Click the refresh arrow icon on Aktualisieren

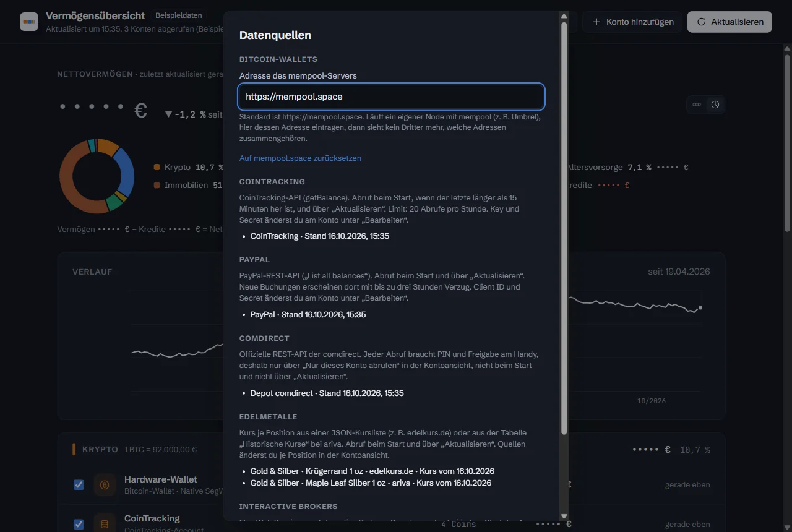point(701,22)
